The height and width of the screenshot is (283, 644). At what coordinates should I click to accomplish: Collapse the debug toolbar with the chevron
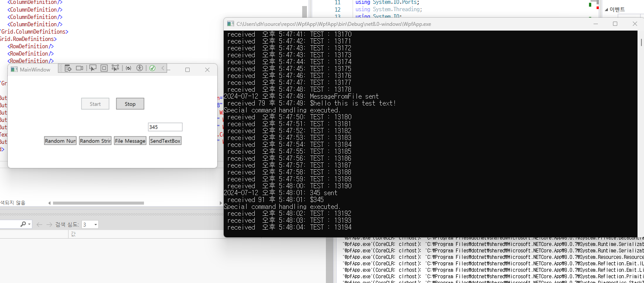(163, 68)
